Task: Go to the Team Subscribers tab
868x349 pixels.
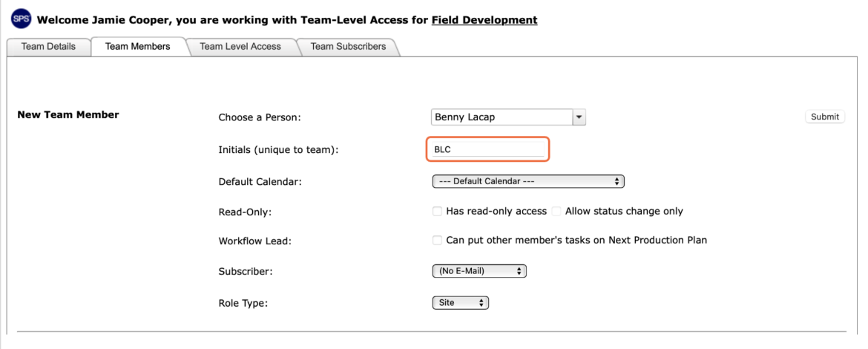Action: point(348,47)
